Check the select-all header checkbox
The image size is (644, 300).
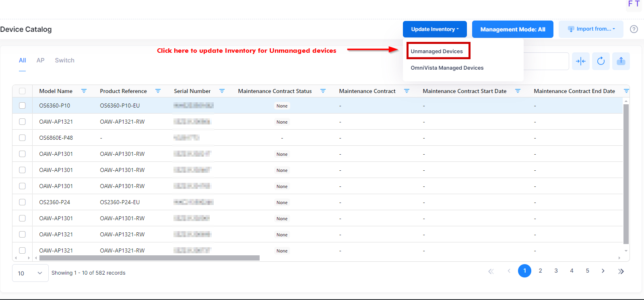point(22,91)
